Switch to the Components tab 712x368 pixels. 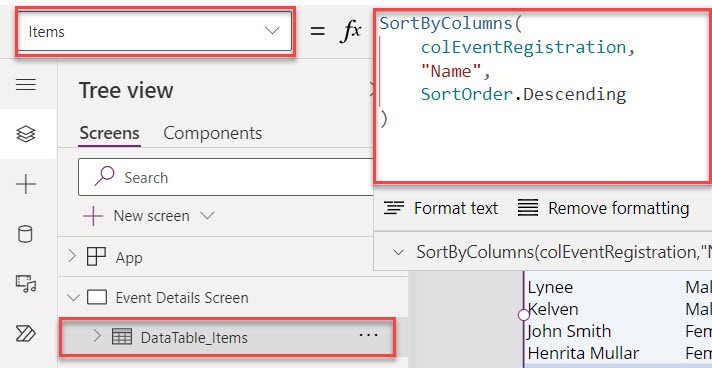[x=213, y=133]
